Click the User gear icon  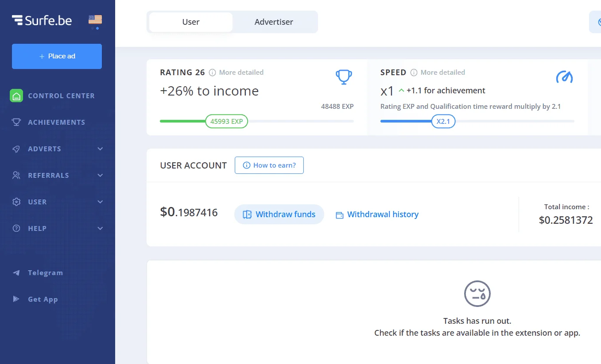coord(16,202)
